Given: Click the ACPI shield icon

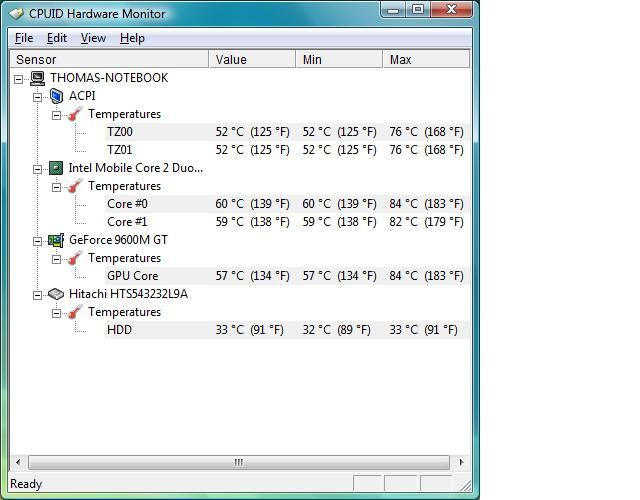Looking at the screenshot, I should (56, 96).
